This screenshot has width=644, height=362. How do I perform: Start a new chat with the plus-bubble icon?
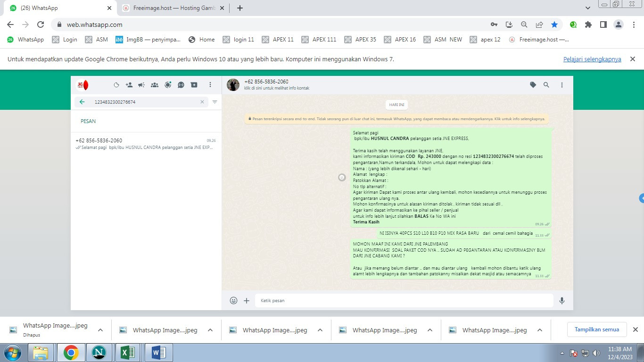point(194,85)
